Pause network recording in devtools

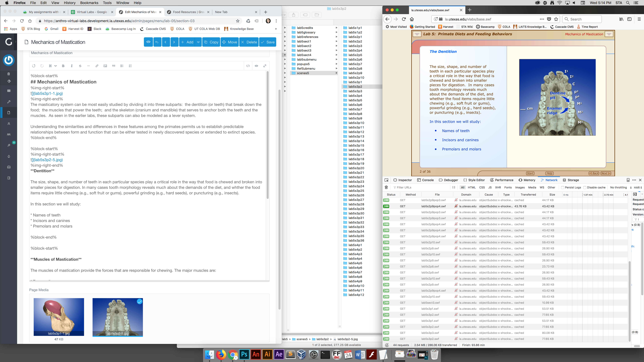[454, 187]
